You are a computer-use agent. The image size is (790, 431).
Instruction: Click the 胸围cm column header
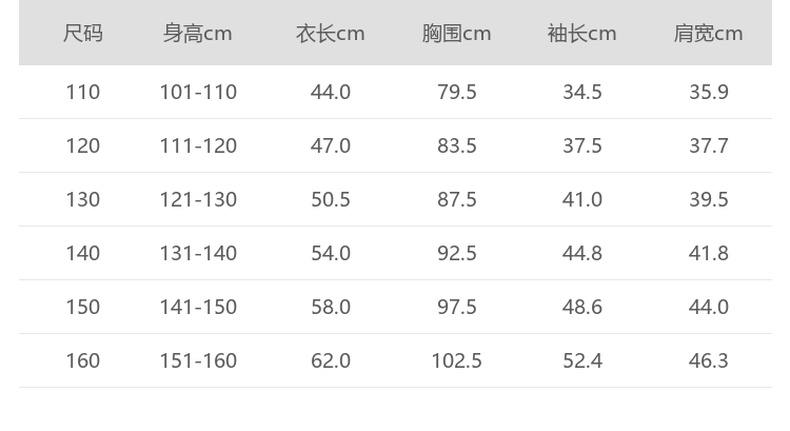(456, 33)
